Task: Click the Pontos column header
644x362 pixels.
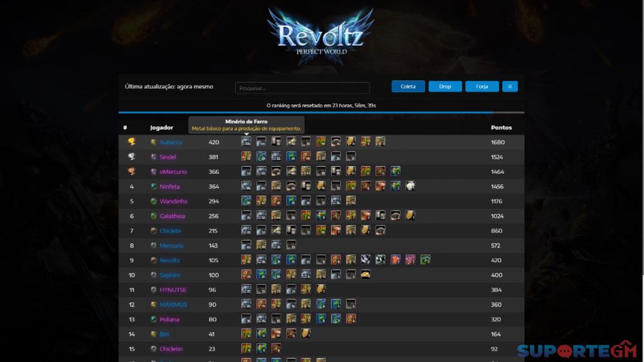Action: 501,128
